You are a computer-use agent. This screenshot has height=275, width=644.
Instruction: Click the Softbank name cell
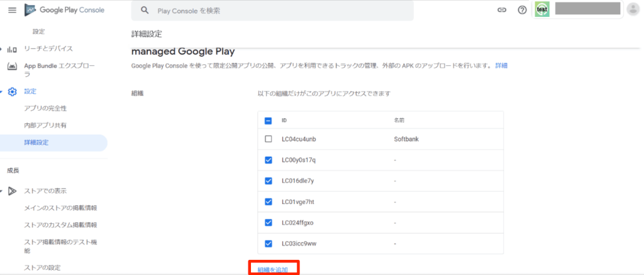coord(406,139)
